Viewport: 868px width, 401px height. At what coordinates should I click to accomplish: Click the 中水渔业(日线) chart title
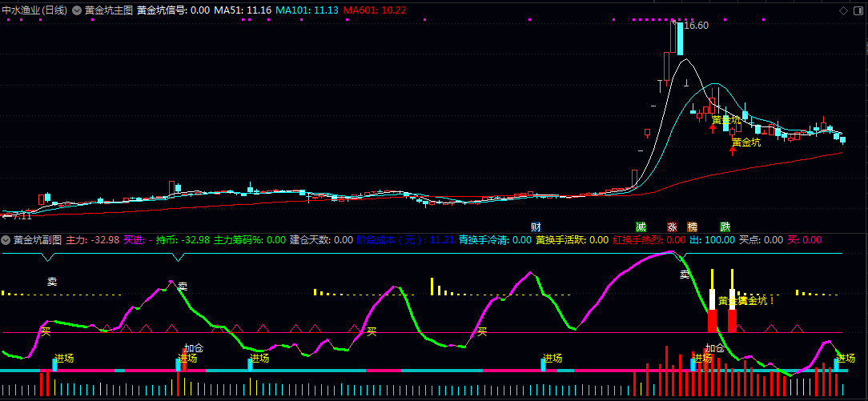pos(35,10)
